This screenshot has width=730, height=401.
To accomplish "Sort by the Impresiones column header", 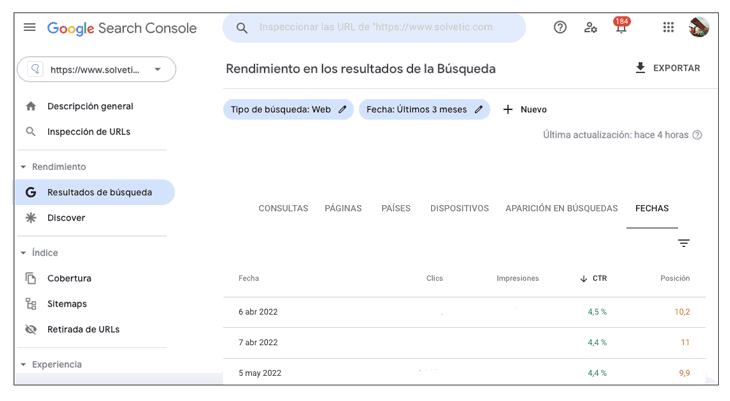I will click(517, 279).
